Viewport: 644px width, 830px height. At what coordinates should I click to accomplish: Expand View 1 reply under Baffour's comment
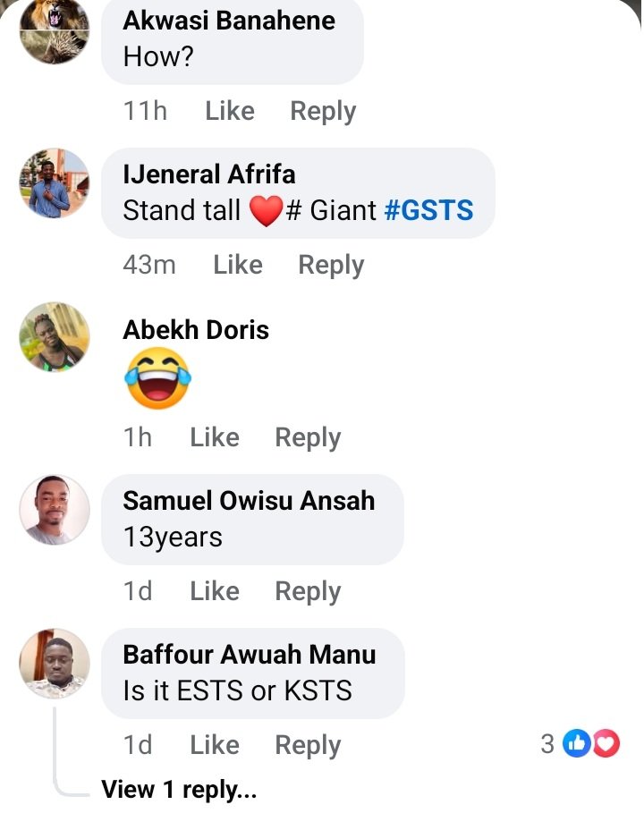[x=179, y=789]
